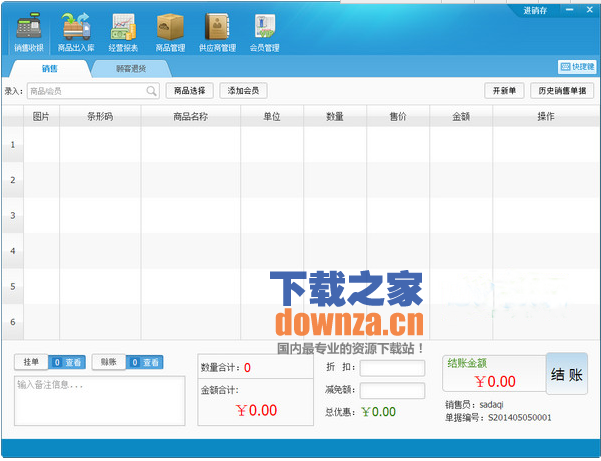The image size is (601, 461).
Task: Open the 销售收银 cash register module
Action: (29, 33)
